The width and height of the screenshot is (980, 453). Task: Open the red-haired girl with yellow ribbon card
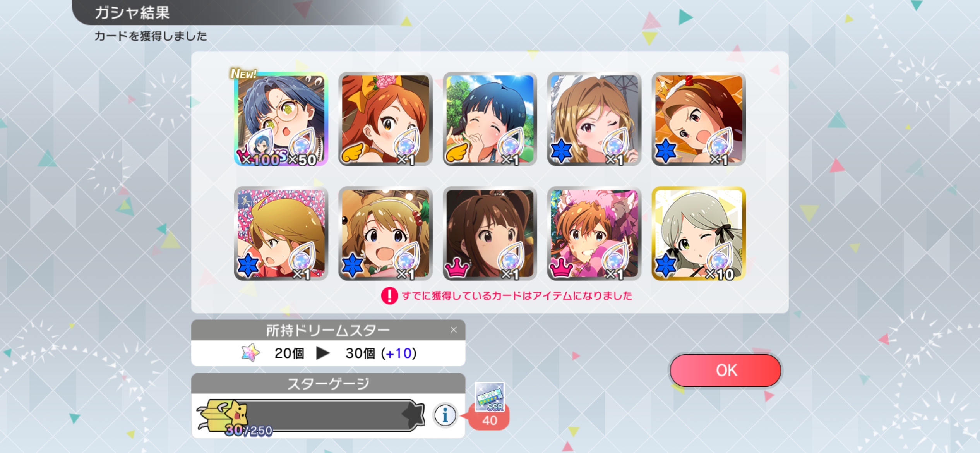tap(385, 119)
